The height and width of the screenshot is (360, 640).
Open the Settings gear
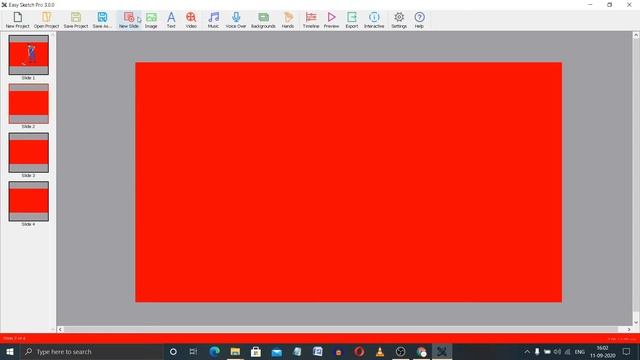point(399,20)
